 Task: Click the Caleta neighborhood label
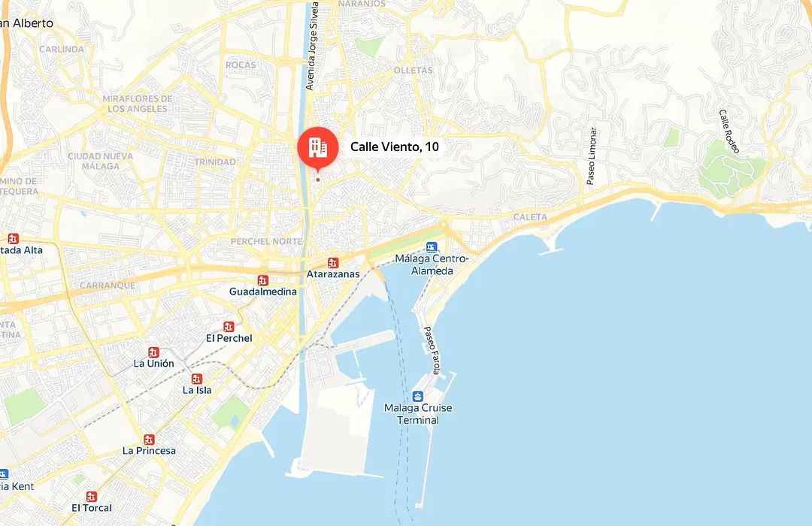pyautogui.click(x=530, y=217)
